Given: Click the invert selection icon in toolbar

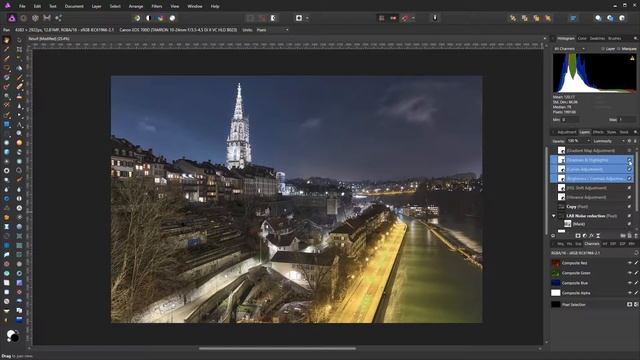Looking at the screenshot, I should 273,18.
